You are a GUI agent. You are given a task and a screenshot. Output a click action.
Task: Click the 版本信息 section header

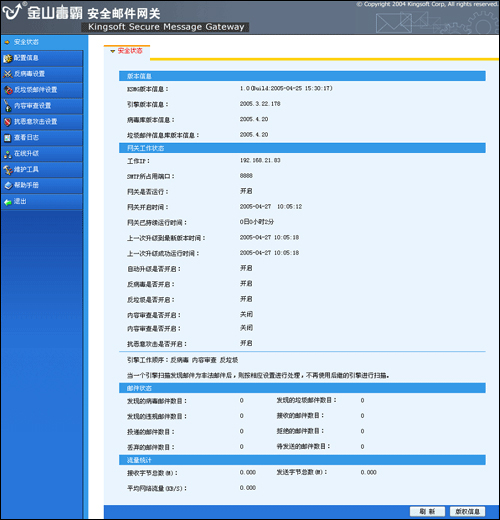(302, 76)
